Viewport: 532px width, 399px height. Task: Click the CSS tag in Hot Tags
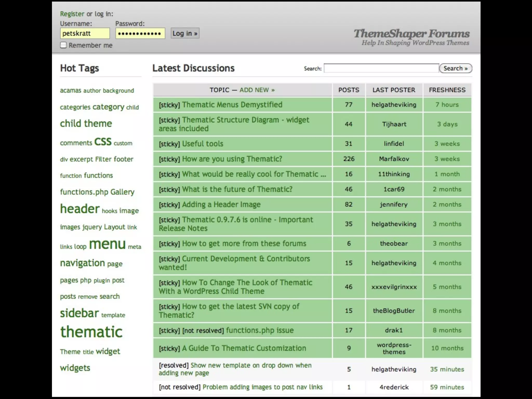click(x=103, y=142)
